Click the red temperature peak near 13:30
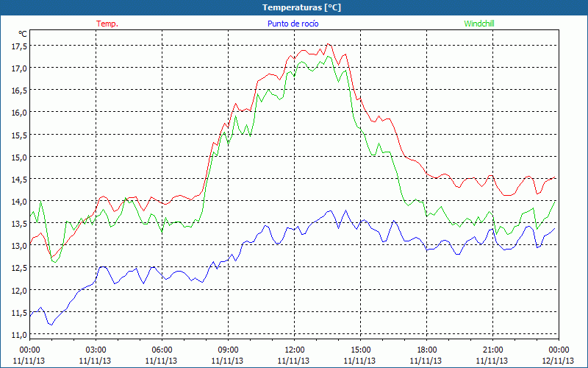Image resolution: width=588 pixels, height=368 pixels. tap(328, 44)
